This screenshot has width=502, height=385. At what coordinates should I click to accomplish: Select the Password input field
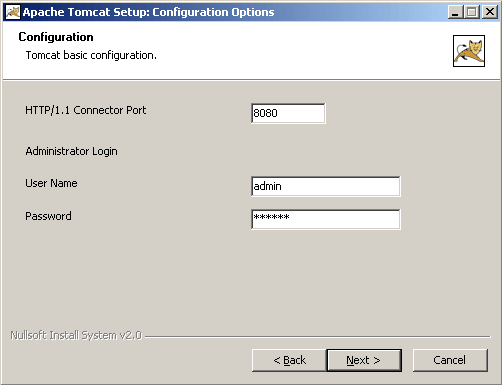(x=326, y=219)
